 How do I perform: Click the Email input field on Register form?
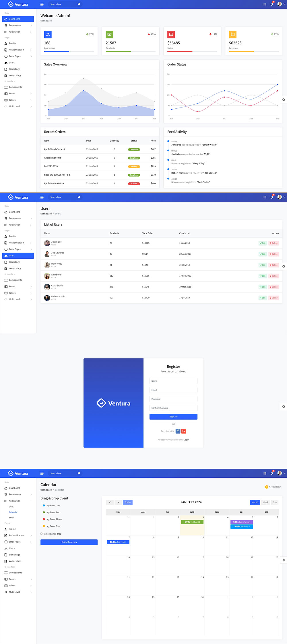[173, 390]
